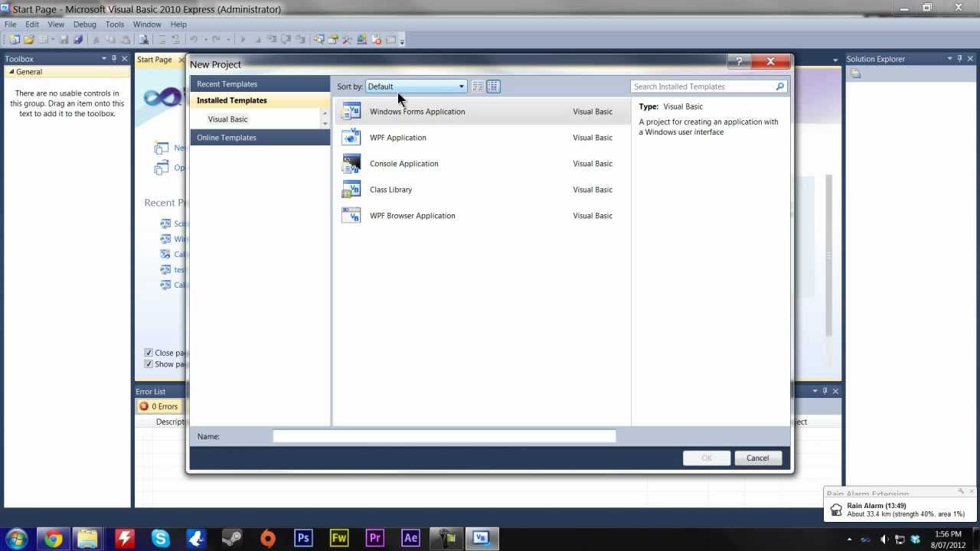This screenshot has width=980, height=551.
Task: Toggle the 0 Errors filter in Error List
Action: [159, 406]
